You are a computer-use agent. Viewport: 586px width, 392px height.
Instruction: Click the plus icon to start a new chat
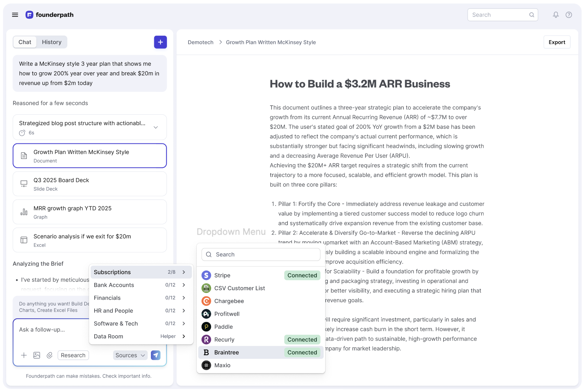coord(160,42)
